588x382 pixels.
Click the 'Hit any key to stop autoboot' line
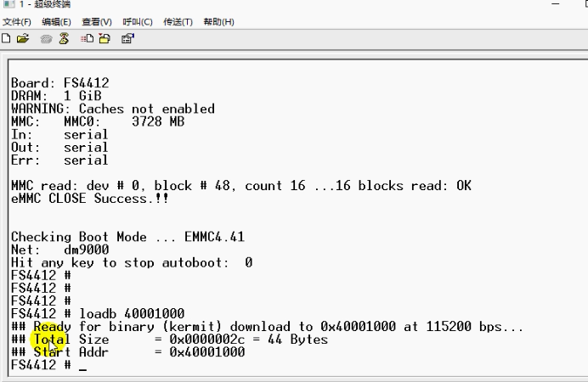point(132,262)
